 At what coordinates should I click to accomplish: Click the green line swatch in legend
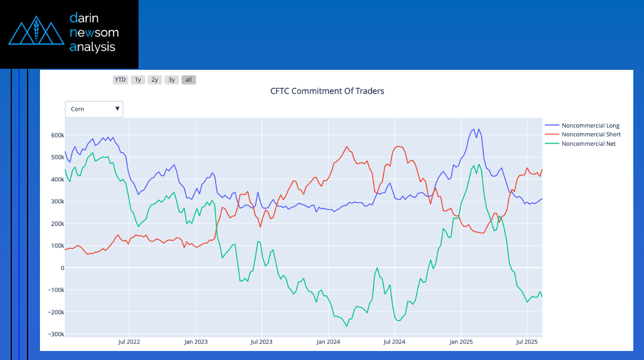pyautogui.click(x=552, y=144)
